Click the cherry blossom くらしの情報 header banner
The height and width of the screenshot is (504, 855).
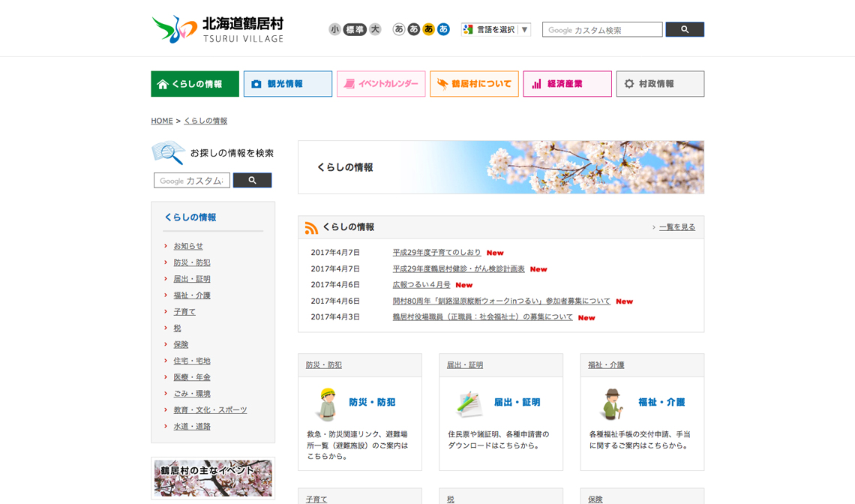tap(501, 167)
